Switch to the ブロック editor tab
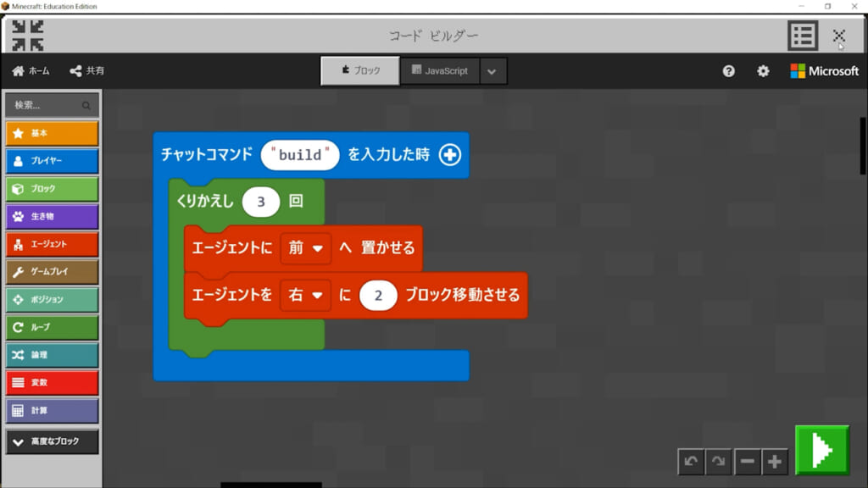This screenshot has height=488, width=868. coord(360,71)
